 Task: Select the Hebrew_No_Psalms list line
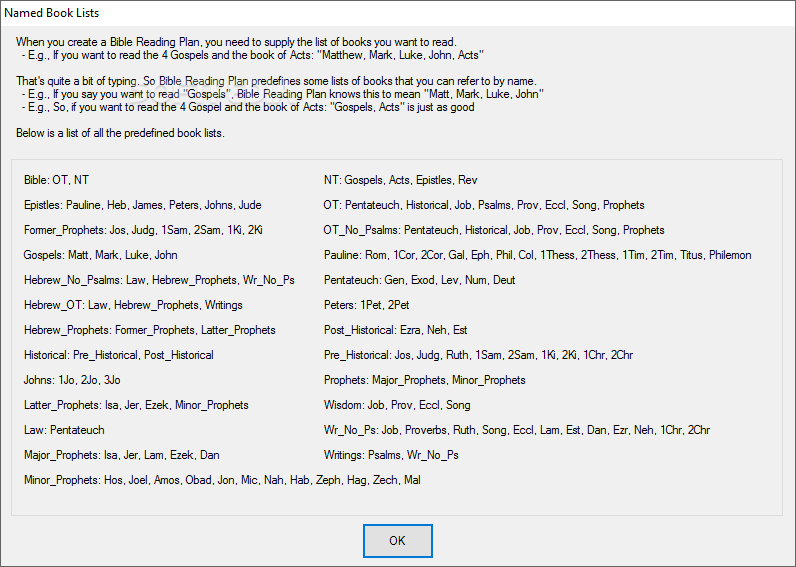(159, 280)
